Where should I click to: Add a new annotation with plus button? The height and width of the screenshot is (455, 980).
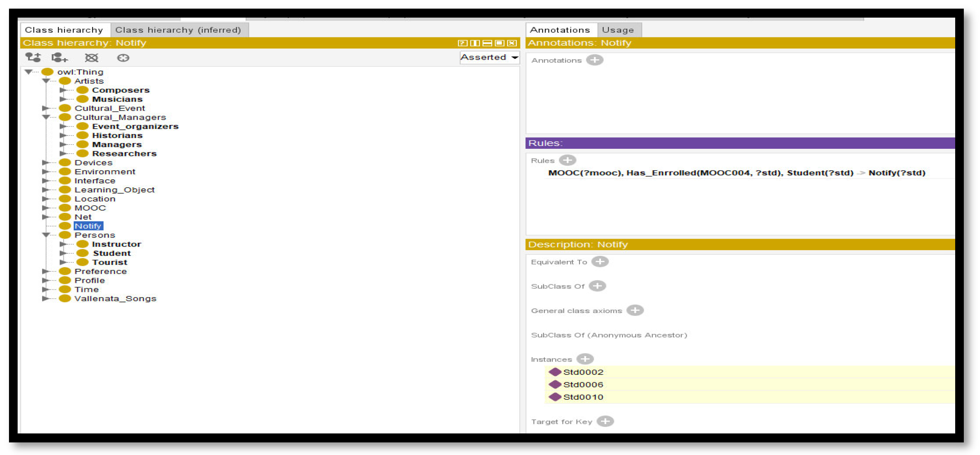594,60
